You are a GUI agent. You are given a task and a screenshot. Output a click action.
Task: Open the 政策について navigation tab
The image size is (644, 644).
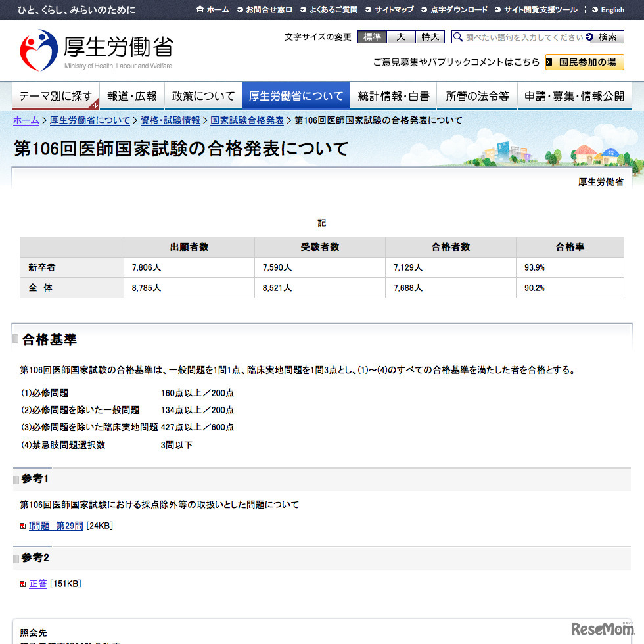tap(203, 95)
